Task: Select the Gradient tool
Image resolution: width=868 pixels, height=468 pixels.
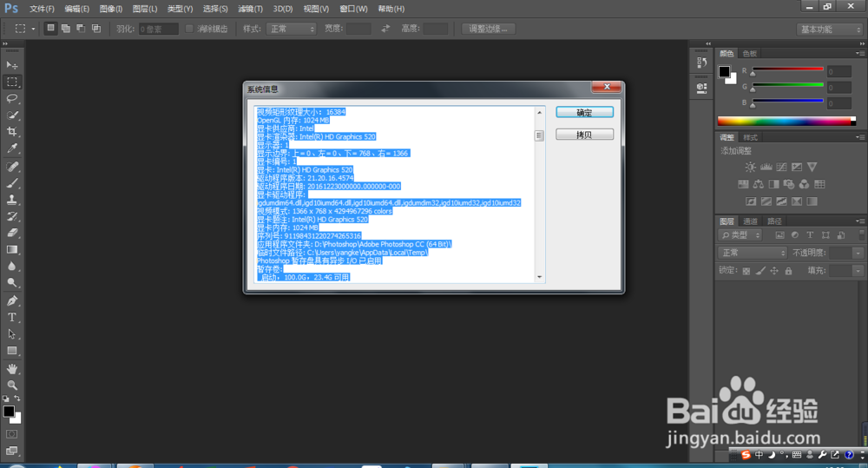Action: tap(11, 250)
